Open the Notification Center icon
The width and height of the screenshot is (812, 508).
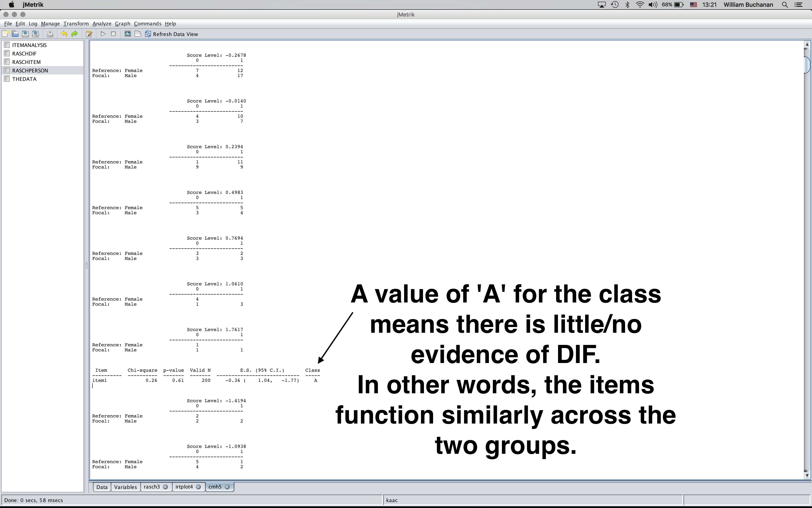pos(799,5)
